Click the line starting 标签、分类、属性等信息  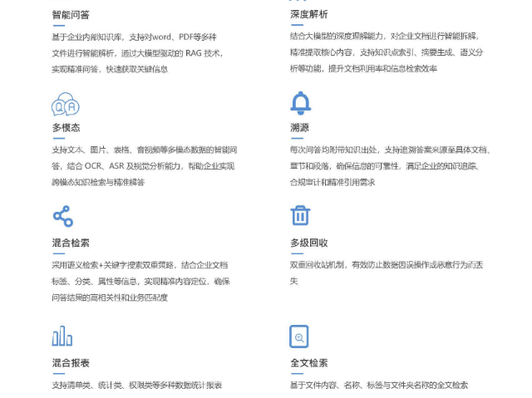[x=140, y=282]
